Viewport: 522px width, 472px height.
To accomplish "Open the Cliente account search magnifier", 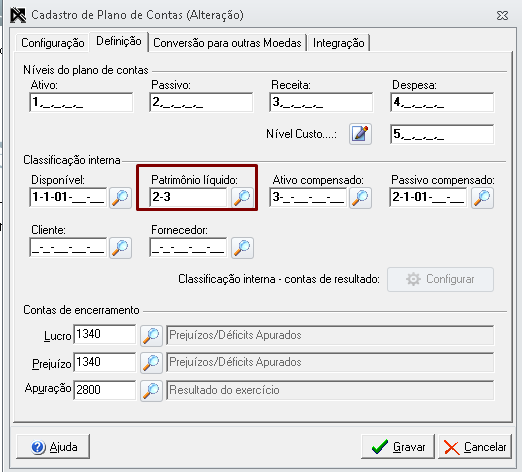I will pyautogui.click(x=120, y=248).
